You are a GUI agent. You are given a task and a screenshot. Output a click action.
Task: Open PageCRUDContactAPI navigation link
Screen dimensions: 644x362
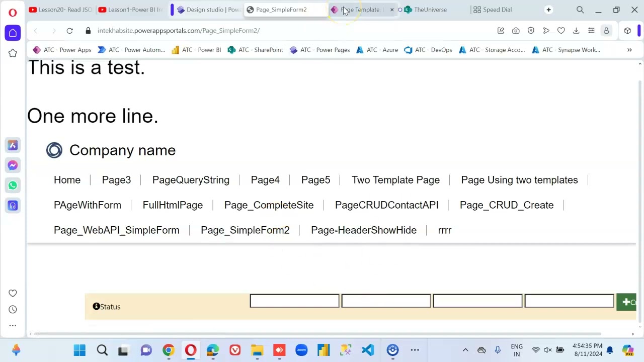pyautogui.click(x=386, y=205)
